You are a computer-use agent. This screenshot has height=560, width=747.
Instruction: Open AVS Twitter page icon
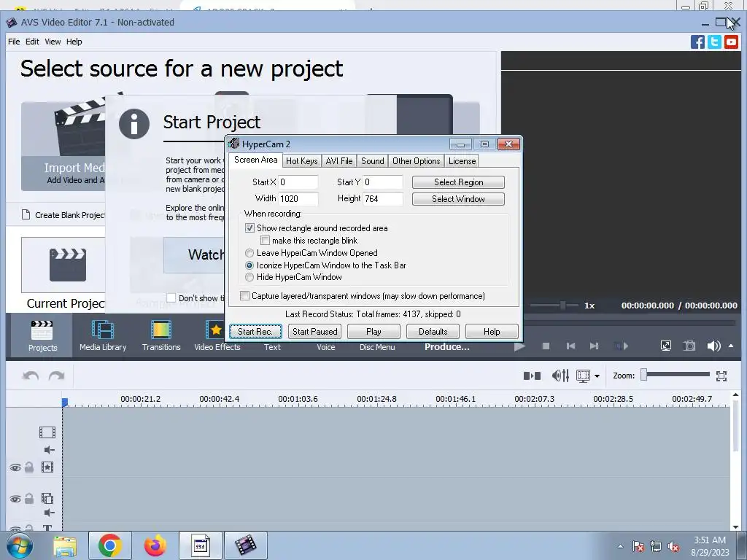point(714,42)
